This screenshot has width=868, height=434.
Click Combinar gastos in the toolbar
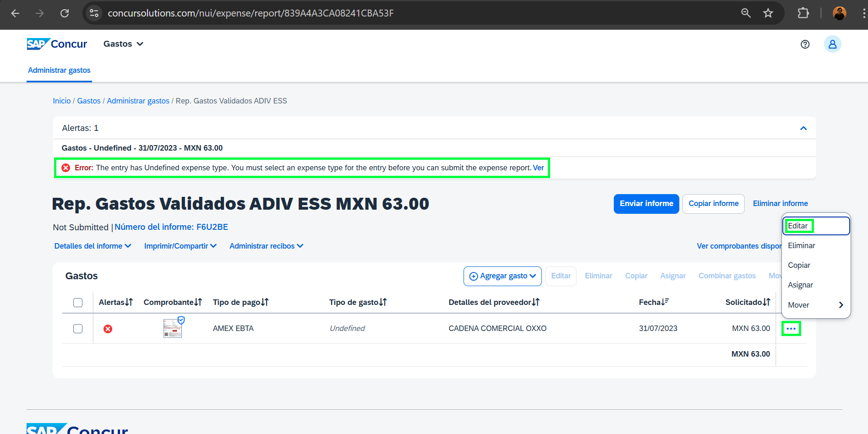tap(727, 276)
